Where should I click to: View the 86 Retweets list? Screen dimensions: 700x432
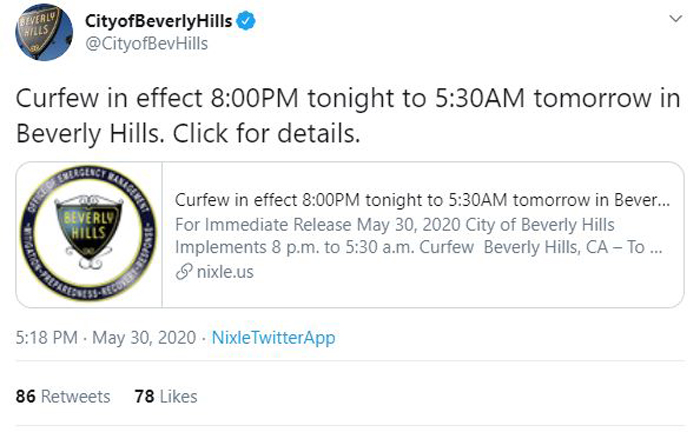(63, 396)
